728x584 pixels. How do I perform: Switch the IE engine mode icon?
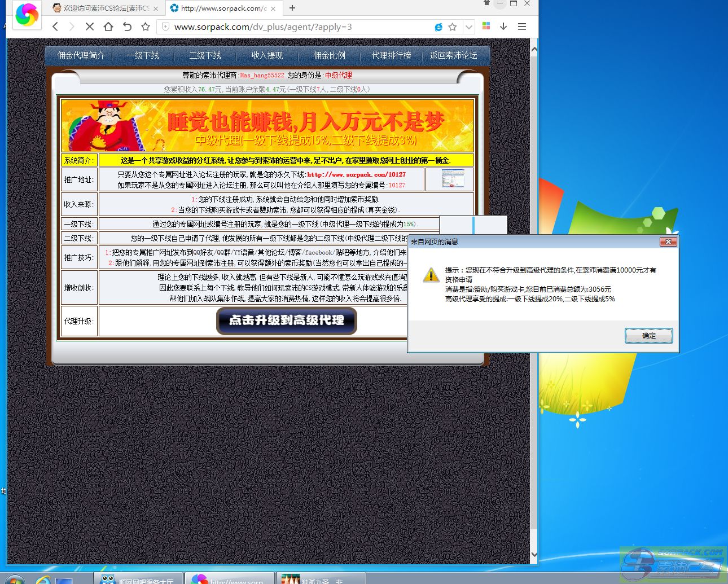coord(438,27)
